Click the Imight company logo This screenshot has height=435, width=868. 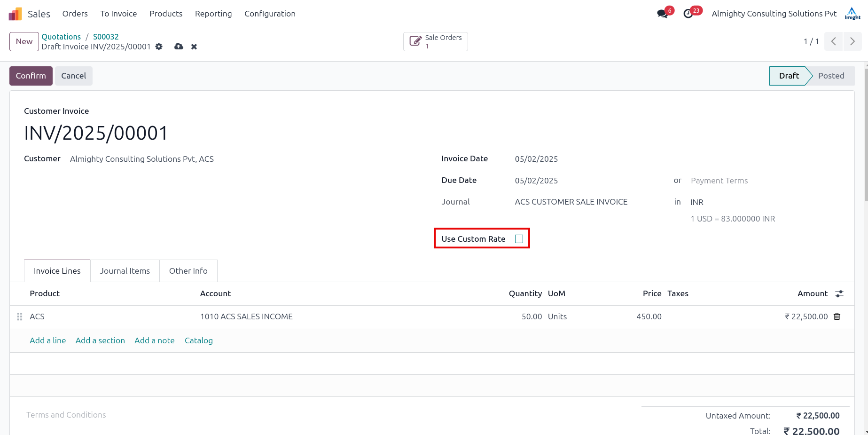(x=852, y=13)
